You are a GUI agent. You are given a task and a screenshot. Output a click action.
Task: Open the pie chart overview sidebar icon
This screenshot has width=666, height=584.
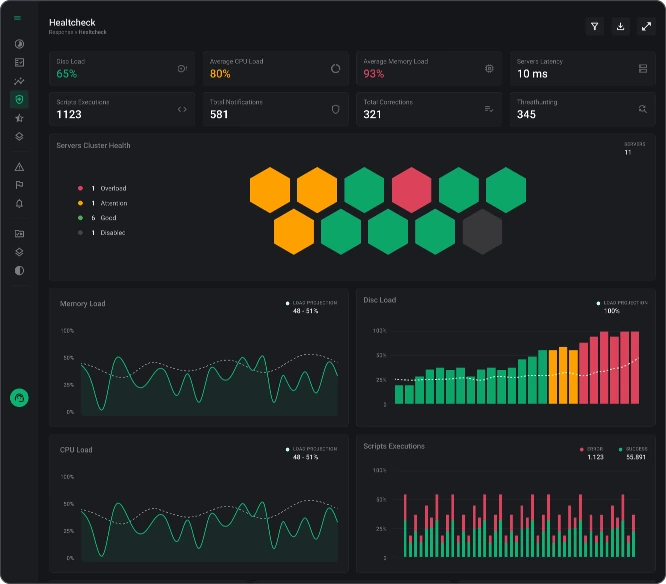(19, 44)
